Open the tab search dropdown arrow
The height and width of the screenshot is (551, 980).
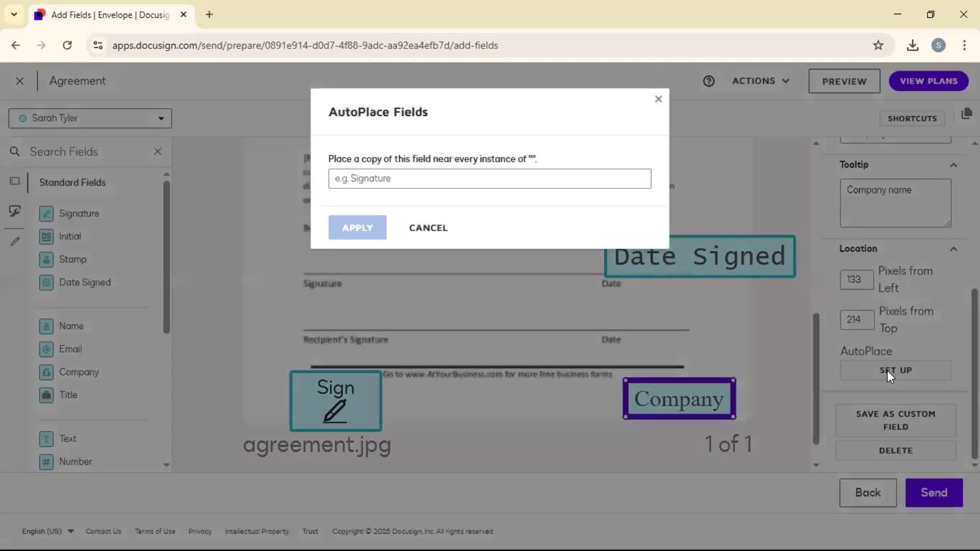click(14, 15)
